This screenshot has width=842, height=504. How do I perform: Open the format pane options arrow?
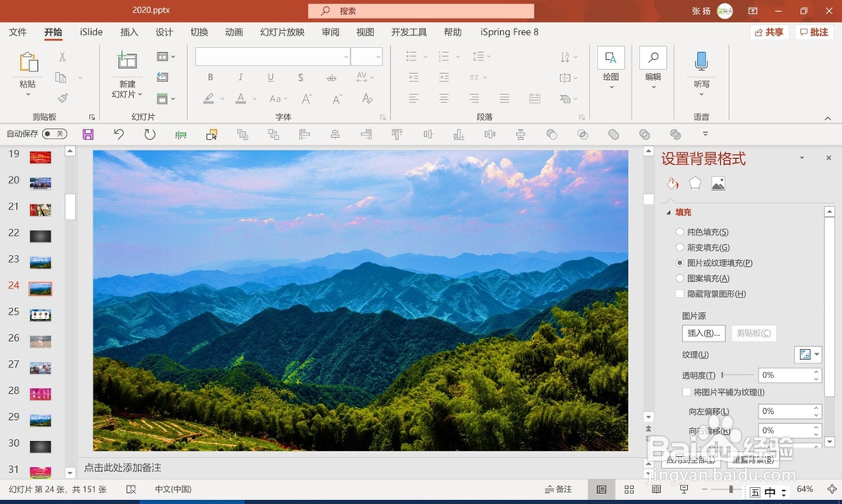[x=802, y=158]
